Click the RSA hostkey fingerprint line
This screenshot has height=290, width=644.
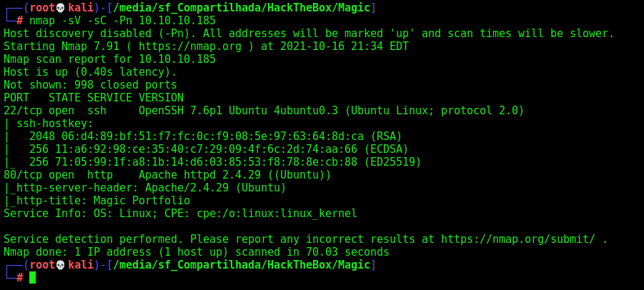203,136
